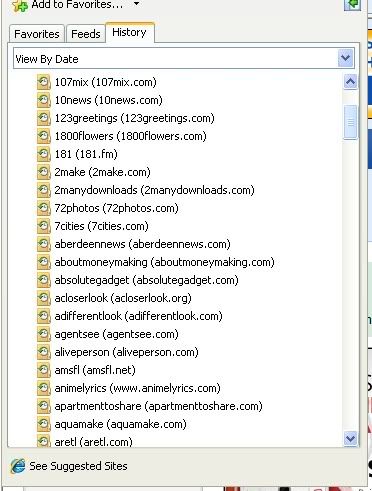Click the history icon beside acloserlook
Screen dimensions: 372x491
click(x=43, y=298)
